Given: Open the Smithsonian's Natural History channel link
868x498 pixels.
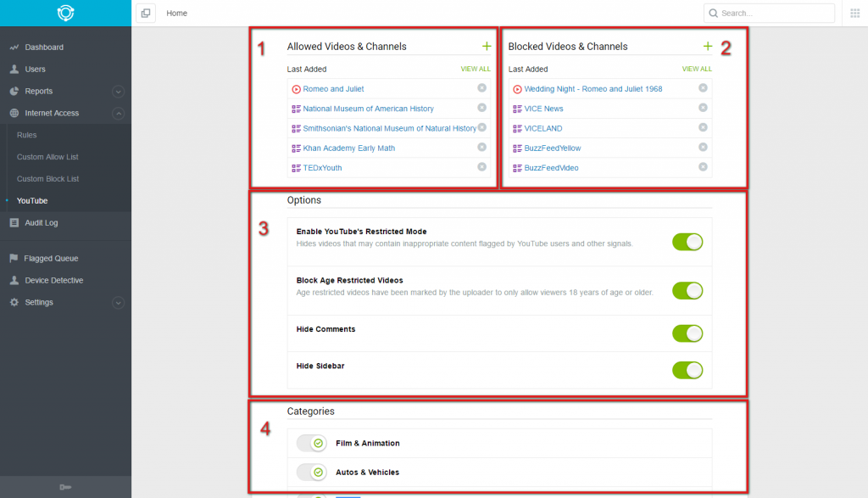Looking at the screenshot, I should pos(389,128).
